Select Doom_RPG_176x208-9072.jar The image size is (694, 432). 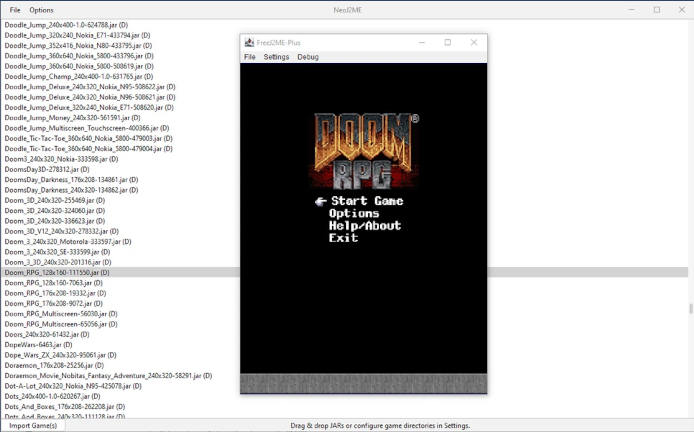[x=53, y=304]
